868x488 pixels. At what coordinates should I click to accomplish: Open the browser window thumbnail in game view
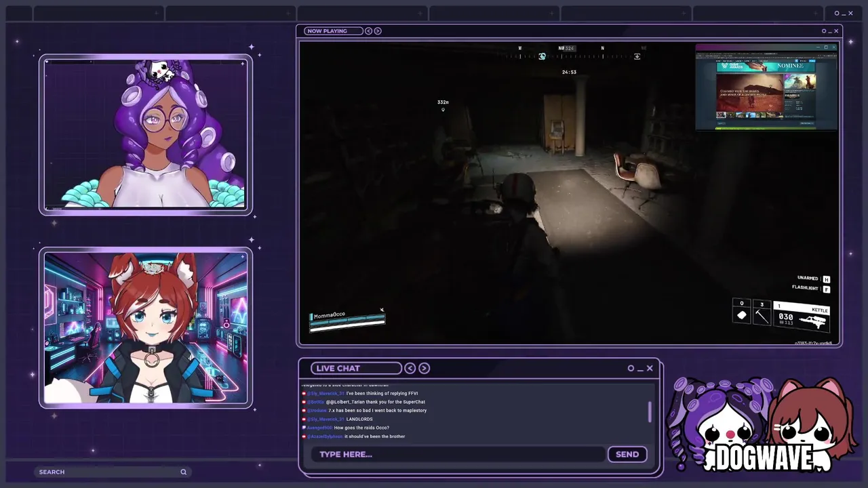click(x=766, y=87)
